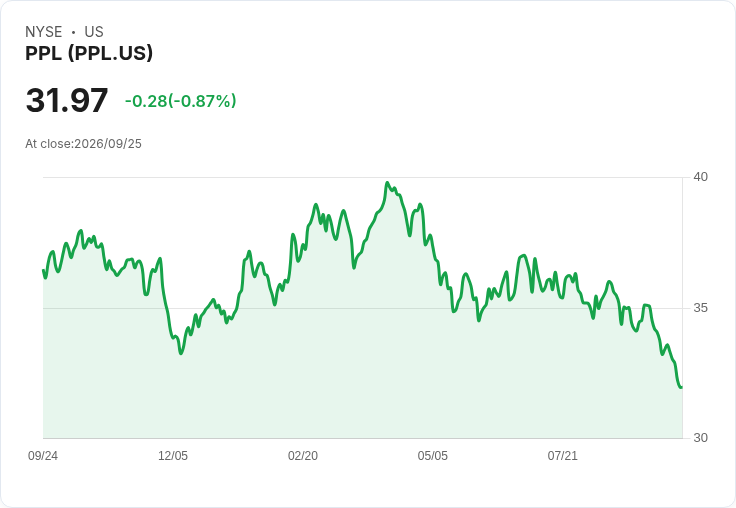Image resolution: width=736 pixels, height=508 pixels.
Task: Click the PPL (PPL.US) stock title
Action: pos(89,53)
